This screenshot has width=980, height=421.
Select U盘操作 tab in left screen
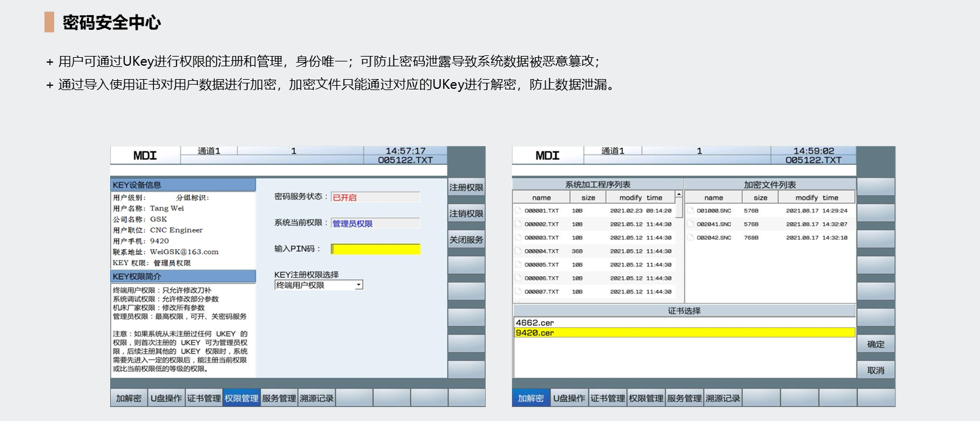[166, 398]
